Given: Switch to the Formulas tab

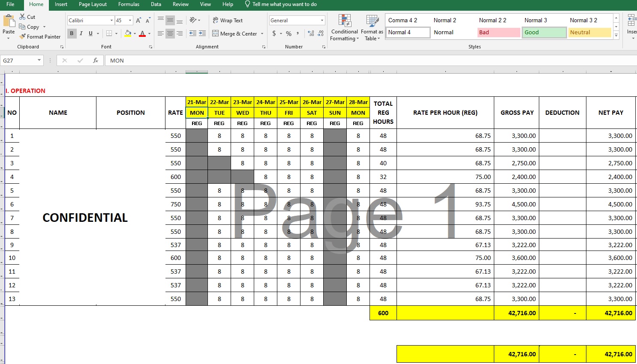Looking at the screenshot, I should [129, 4].
